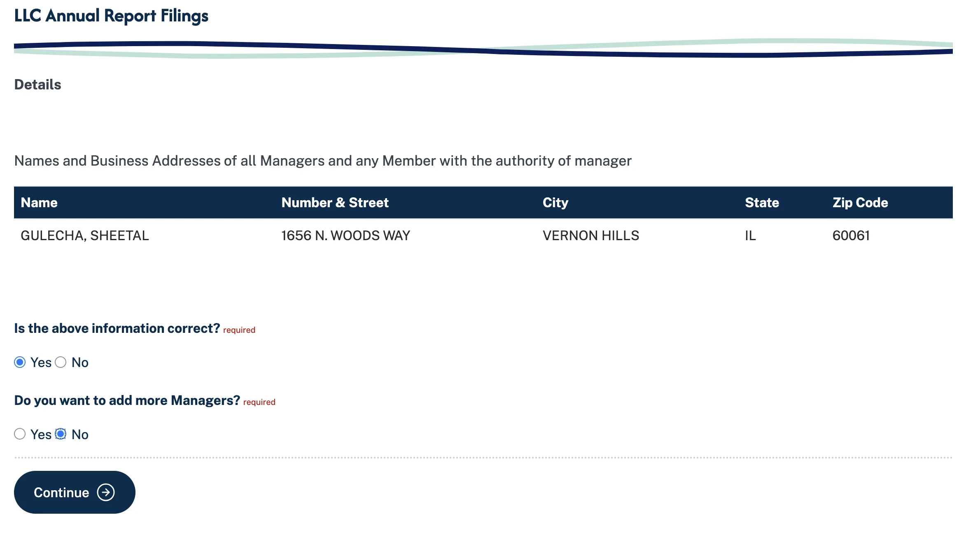The image size is (980, 538).
Task: Click the required label next to first question
Action: [x=239, y=330]
